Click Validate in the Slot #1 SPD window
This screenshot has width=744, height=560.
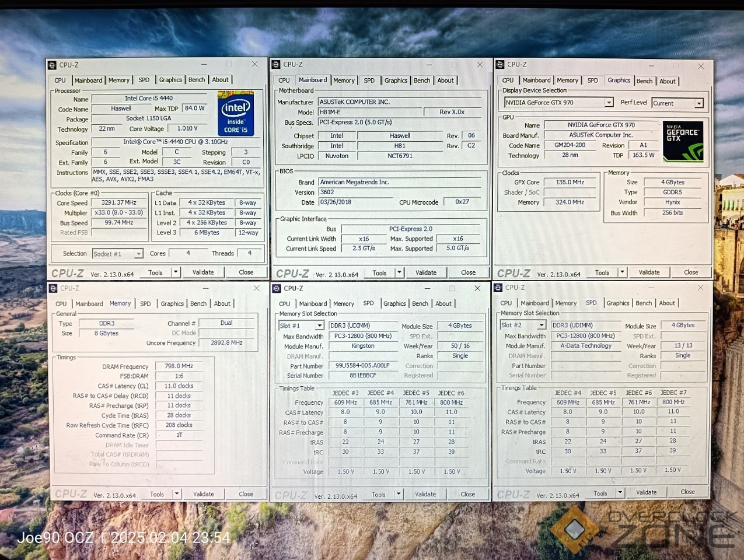[x=425, y=494]
